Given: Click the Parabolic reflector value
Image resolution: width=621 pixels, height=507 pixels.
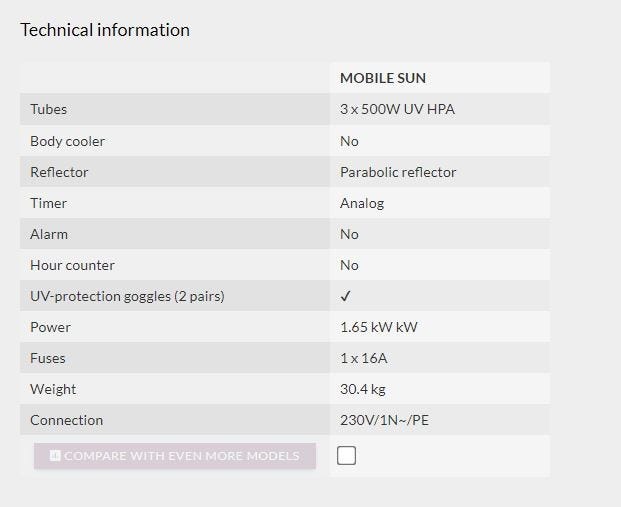Looking at the screenshot, I should pos(398,172).
